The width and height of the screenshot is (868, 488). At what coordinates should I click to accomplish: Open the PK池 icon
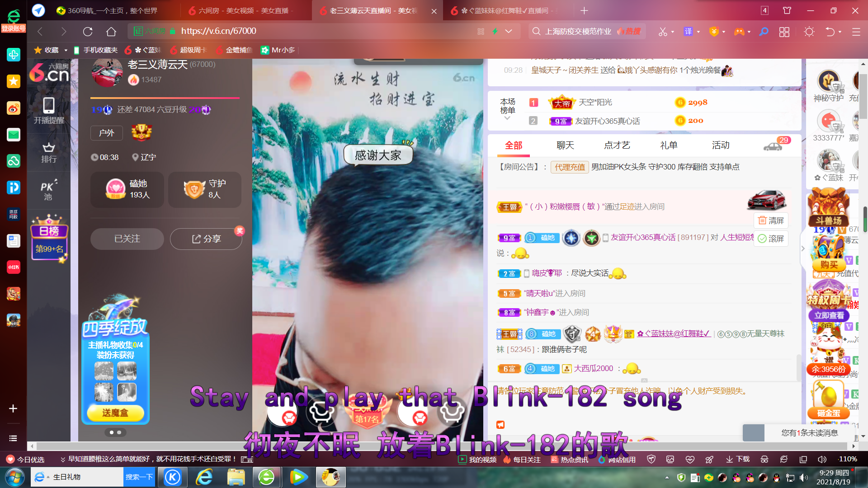(x=48, y=191)
